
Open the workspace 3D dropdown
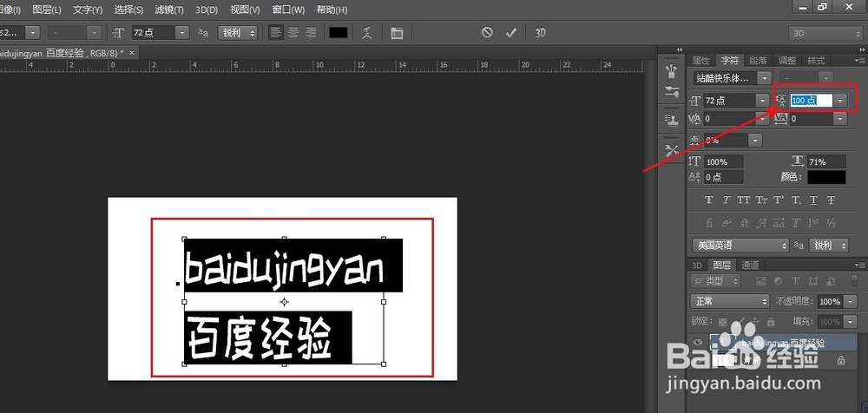pos(826,33)
